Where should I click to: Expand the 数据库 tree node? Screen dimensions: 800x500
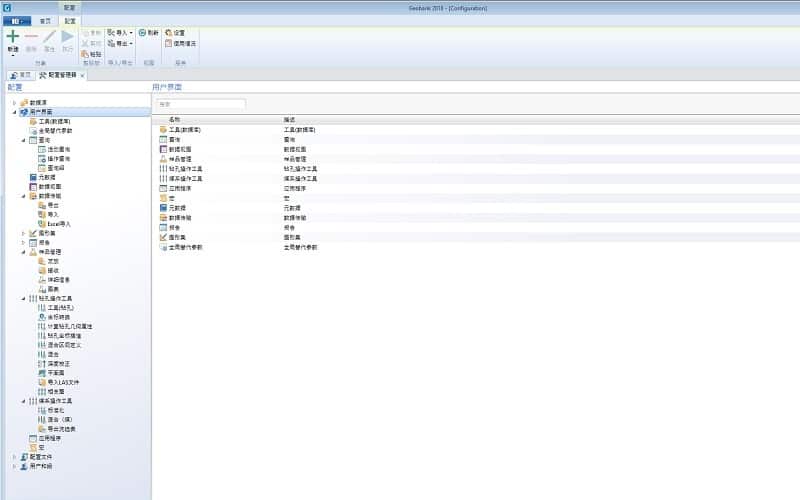(14, 103)
